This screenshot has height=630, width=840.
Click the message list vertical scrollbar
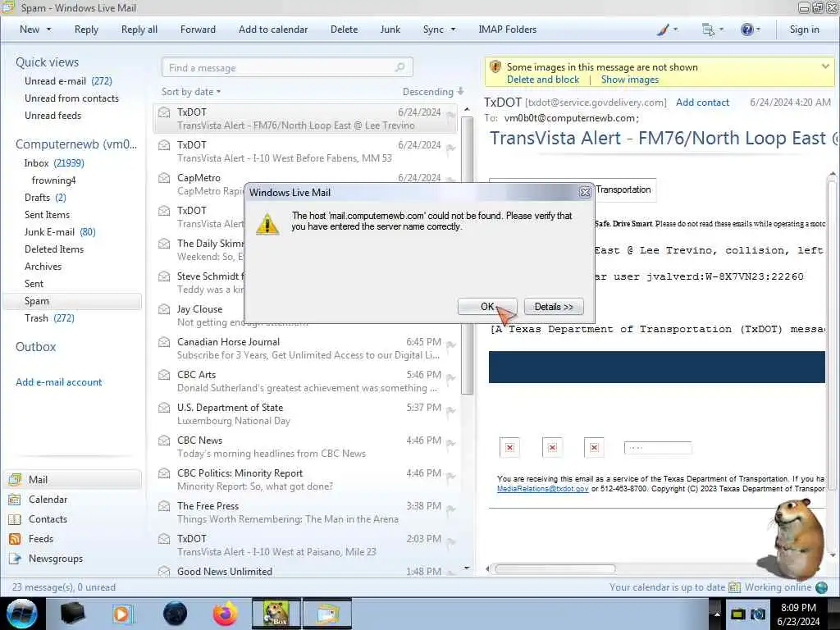coord(467,254)
